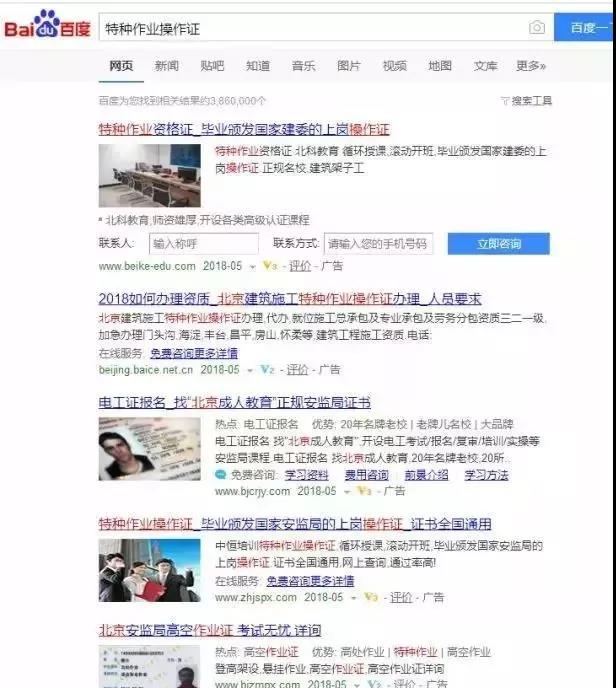Click 免费咨询更多详情 under 中恒培训 result
Viewport: 616px width, 688px height.
[310, 581]
